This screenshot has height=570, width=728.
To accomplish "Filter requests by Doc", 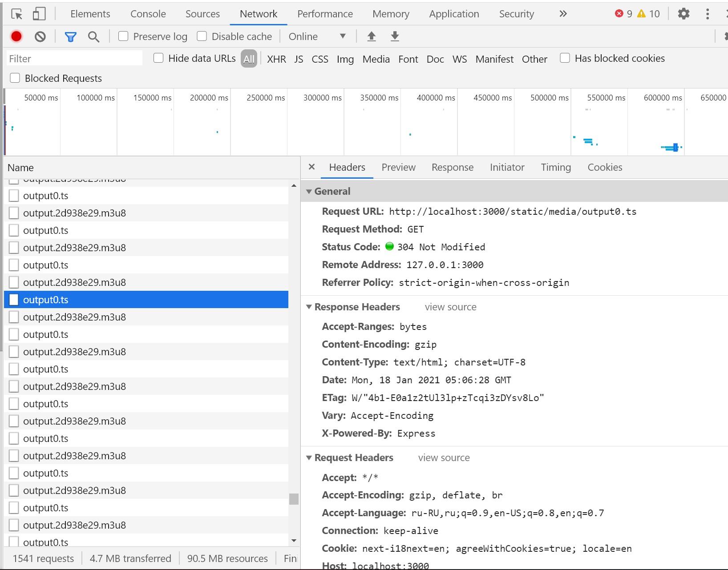I will pos(435,59).
